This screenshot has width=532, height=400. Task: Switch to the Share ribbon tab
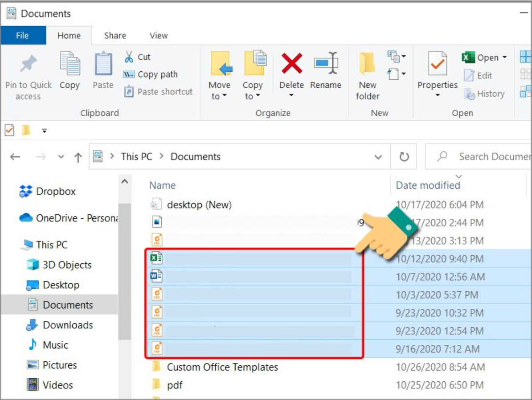click(x=115, y=35)
